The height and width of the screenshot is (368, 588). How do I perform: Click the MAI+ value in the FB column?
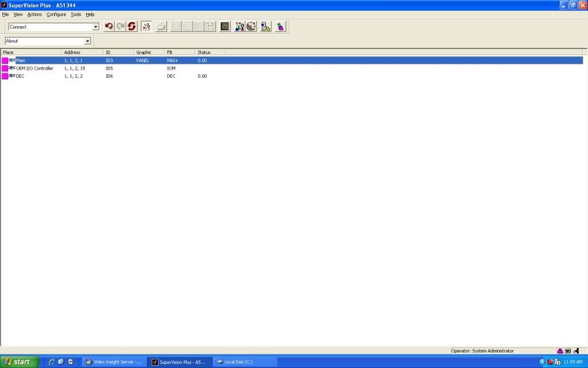(172, 60)
